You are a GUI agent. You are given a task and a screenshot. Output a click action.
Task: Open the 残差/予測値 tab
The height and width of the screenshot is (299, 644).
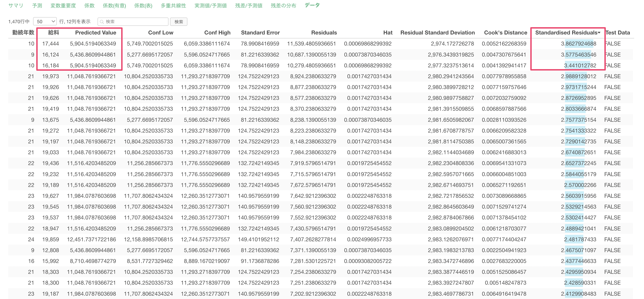click(249, 6)
